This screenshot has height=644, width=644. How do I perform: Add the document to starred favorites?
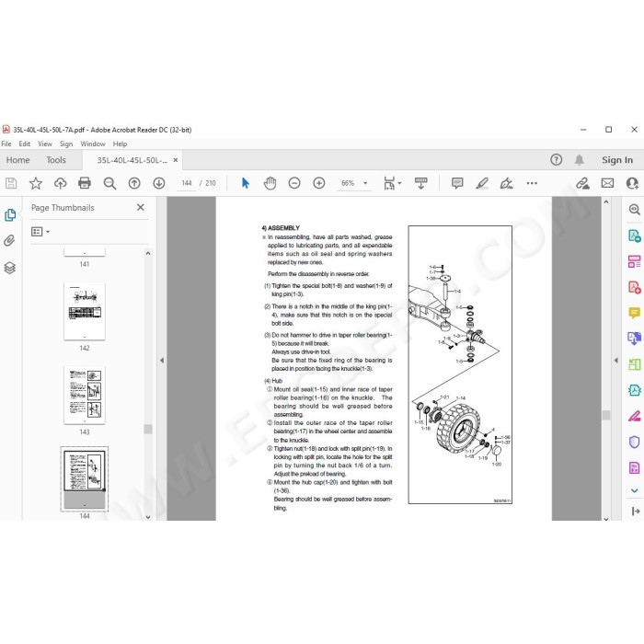pos(36,183)
